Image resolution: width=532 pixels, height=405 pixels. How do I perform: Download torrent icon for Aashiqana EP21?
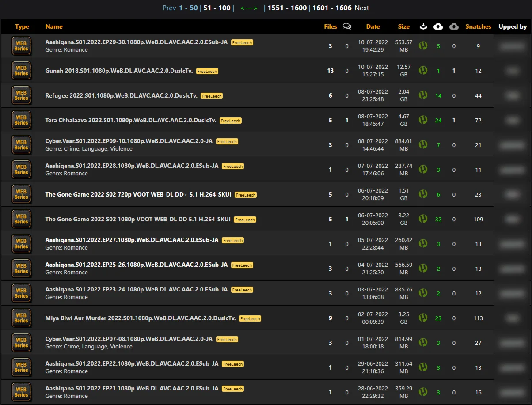[x=423, y=392]
